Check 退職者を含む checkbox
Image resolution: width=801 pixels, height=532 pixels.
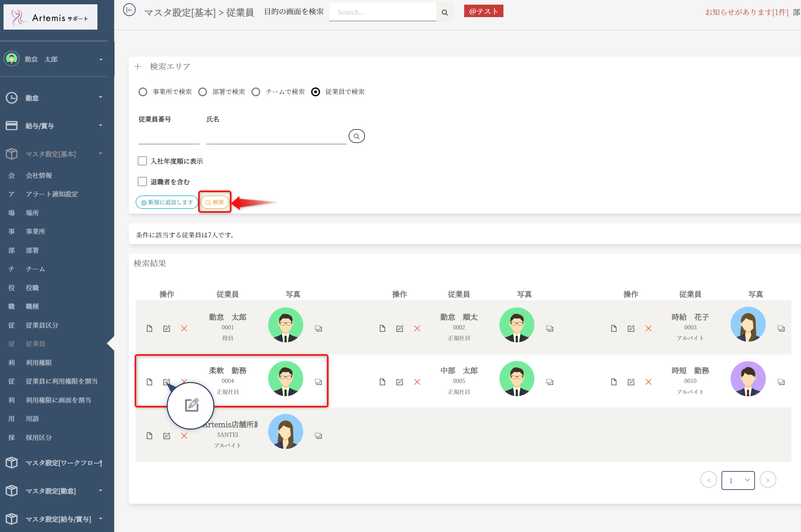point(142,181)
